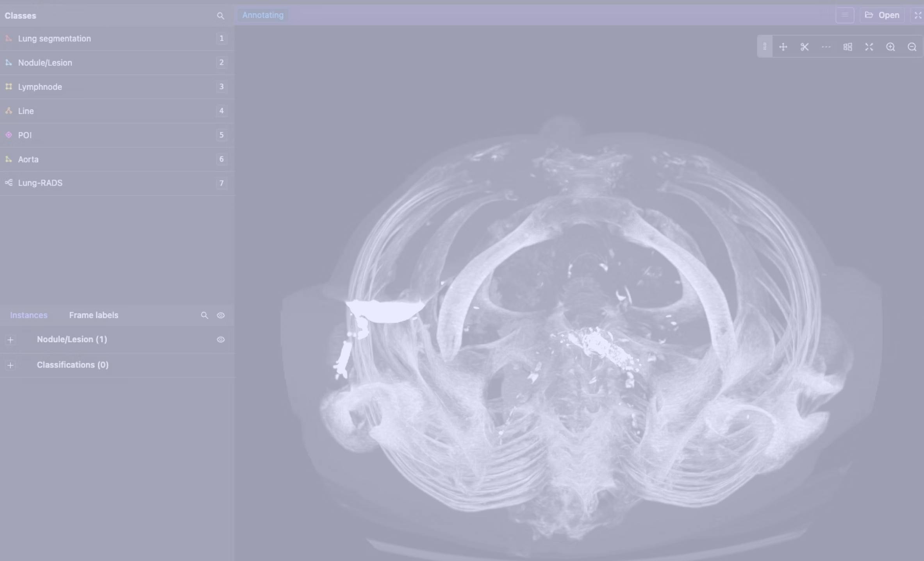924x561 pixels.
Task: Click hotkey badge 5 for POI
Action: tap(221, 135)
